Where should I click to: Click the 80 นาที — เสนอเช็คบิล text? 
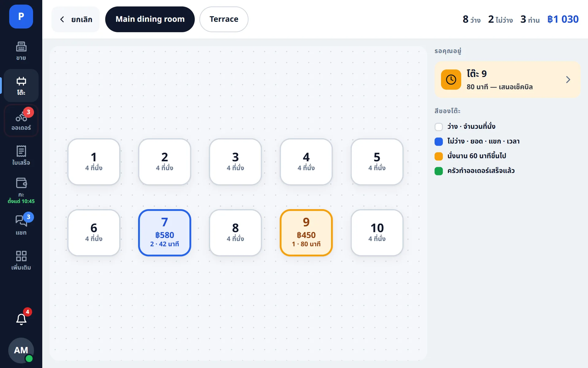499,87
